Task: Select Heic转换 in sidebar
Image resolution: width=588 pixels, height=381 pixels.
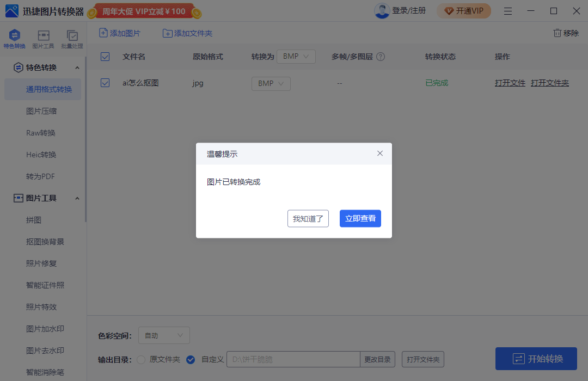Action: (41, 155)
